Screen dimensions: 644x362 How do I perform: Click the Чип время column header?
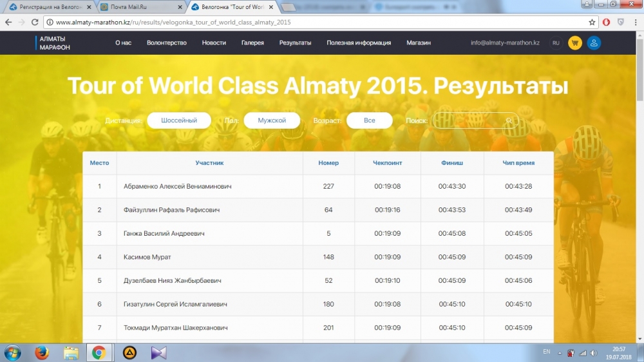518,163
